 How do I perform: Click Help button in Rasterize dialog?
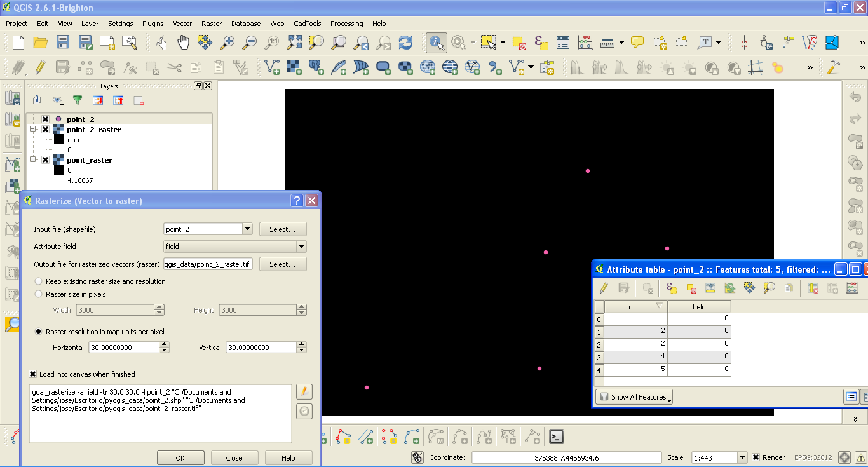(x=288, y=458)
